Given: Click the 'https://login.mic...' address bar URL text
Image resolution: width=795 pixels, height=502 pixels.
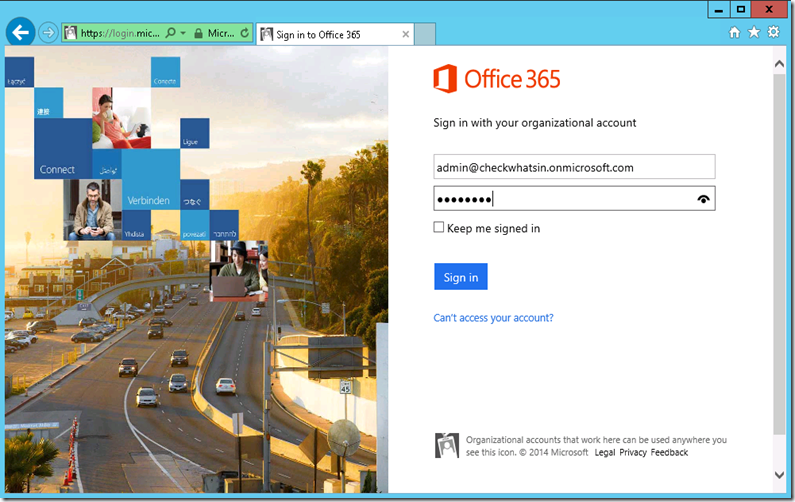Looking at the screenshot, I should pos(120,33).
